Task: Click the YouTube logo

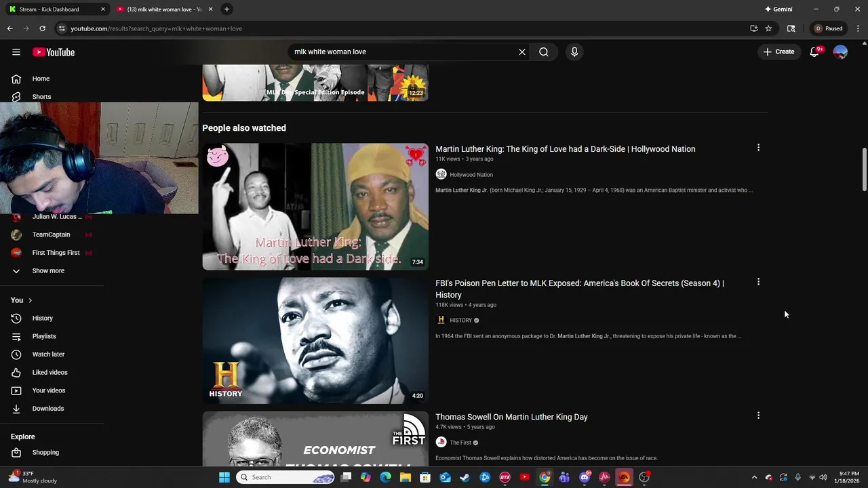Action: coord(53,52)
